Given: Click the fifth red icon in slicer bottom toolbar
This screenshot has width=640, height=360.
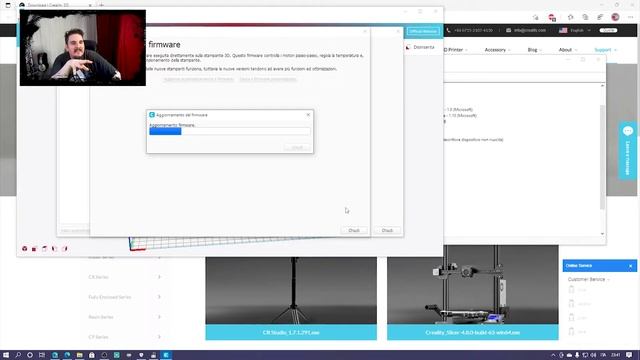Looking at the screenshot, I should pyautogui.click(x=64, y=249).
